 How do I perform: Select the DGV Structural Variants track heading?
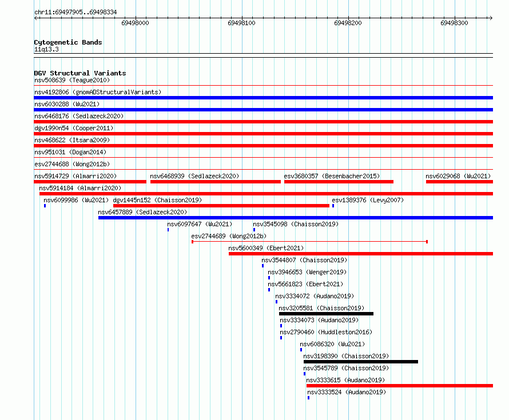click(x=80, y=73)
